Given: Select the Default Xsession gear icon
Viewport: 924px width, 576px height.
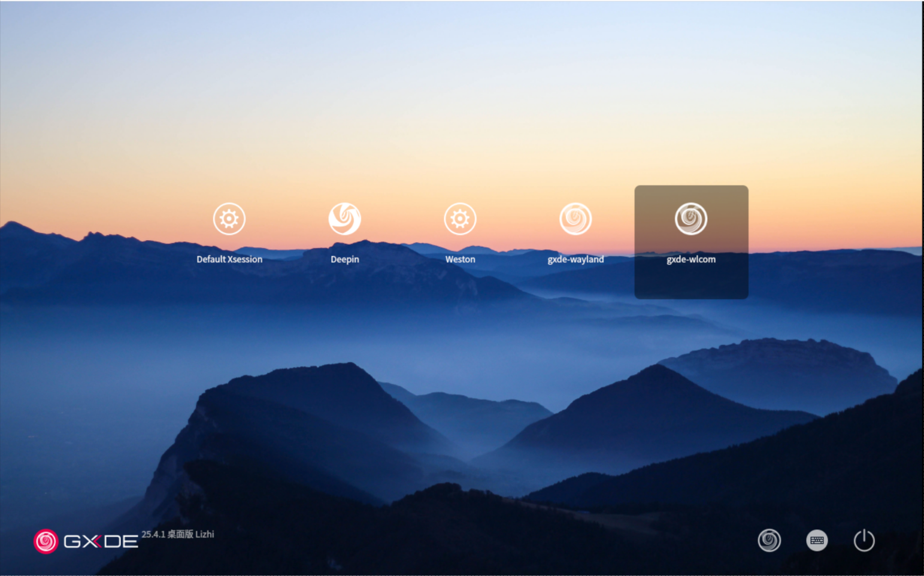Looking at the screenshot, I should click(229, 219).
